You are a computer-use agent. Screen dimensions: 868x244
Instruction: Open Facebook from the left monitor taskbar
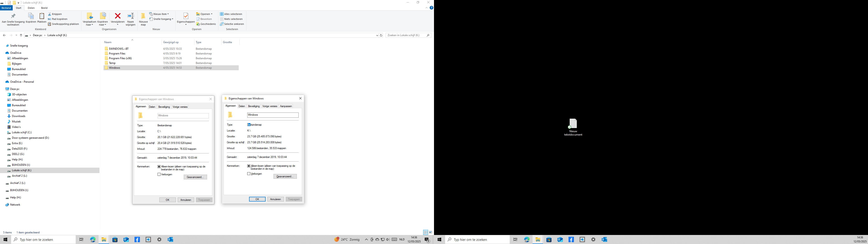(x=137, y=240)
